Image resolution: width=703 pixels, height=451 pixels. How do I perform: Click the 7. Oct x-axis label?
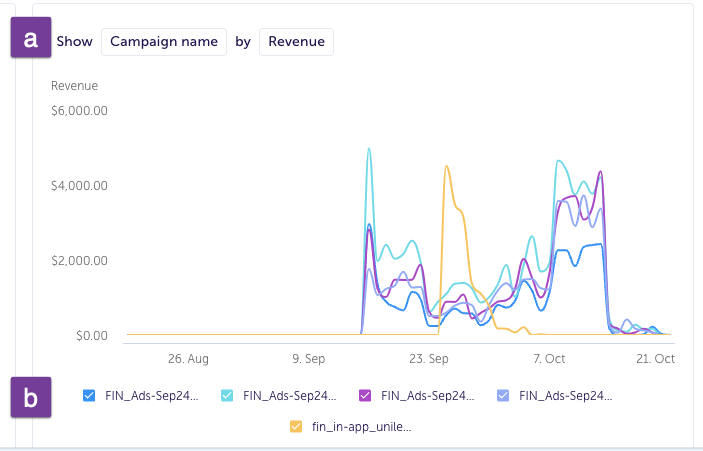[x=549, y=358]
